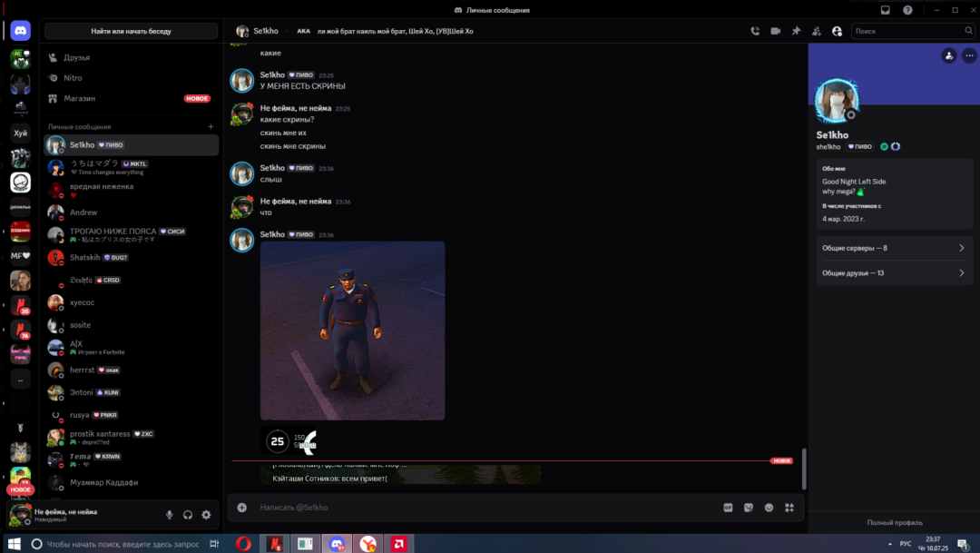Click Opera browser in taskbar

(x=244, y=544)
